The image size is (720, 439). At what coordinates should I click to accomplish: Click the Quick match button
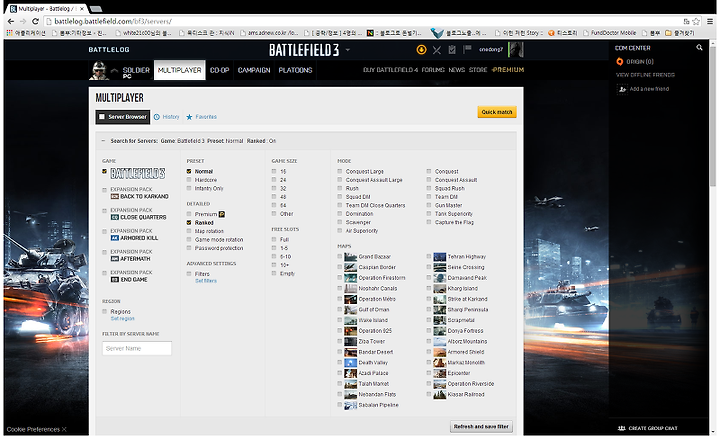click(497, 112)
